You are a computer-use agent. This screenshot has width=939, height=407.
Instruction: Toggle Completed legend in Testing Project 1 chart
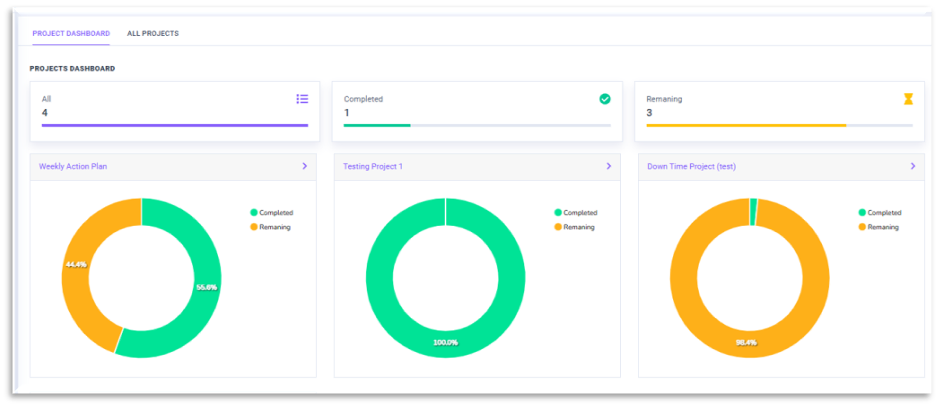point(575,212)
